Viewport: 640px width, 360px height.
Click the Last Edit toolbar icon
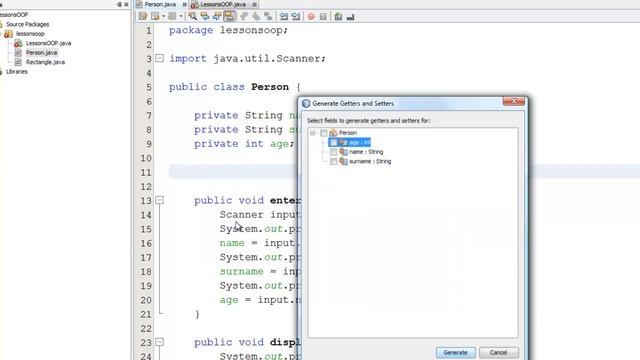(x=142, y=16)
